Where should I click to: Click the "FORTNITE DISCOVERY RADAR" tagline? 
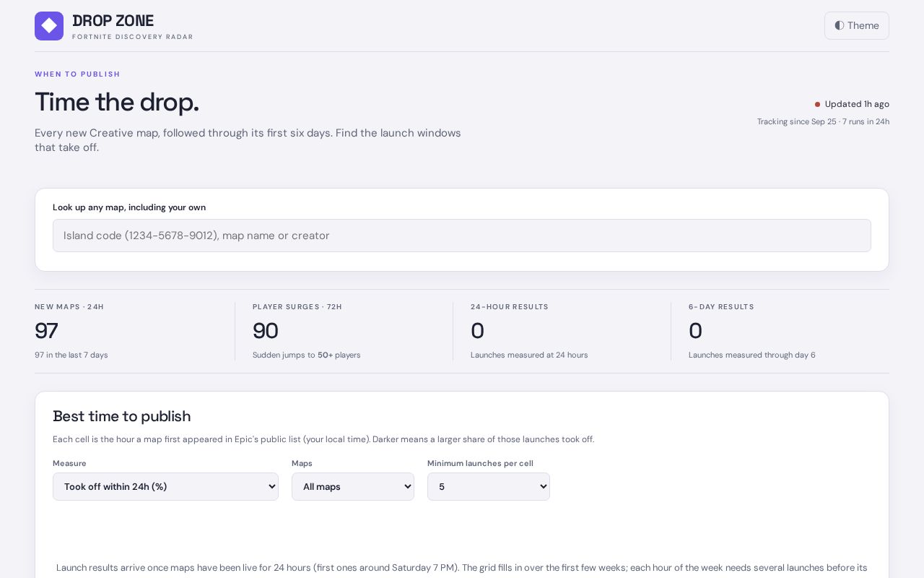coord(133,37)
